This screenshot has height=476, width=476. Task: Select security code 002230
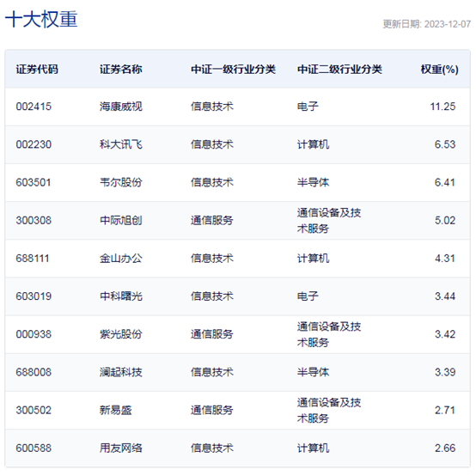click(x=34, y=144)
